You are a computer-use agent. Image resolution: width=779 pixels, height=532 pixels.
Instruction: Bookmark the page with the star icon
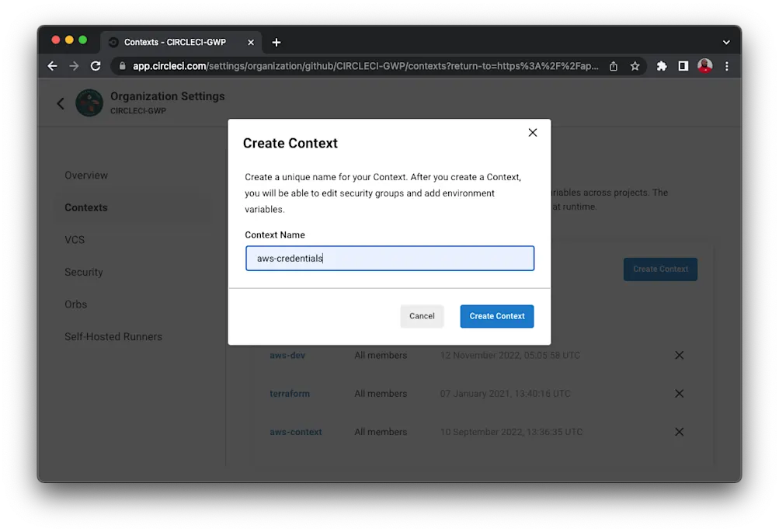coord(635,66)
